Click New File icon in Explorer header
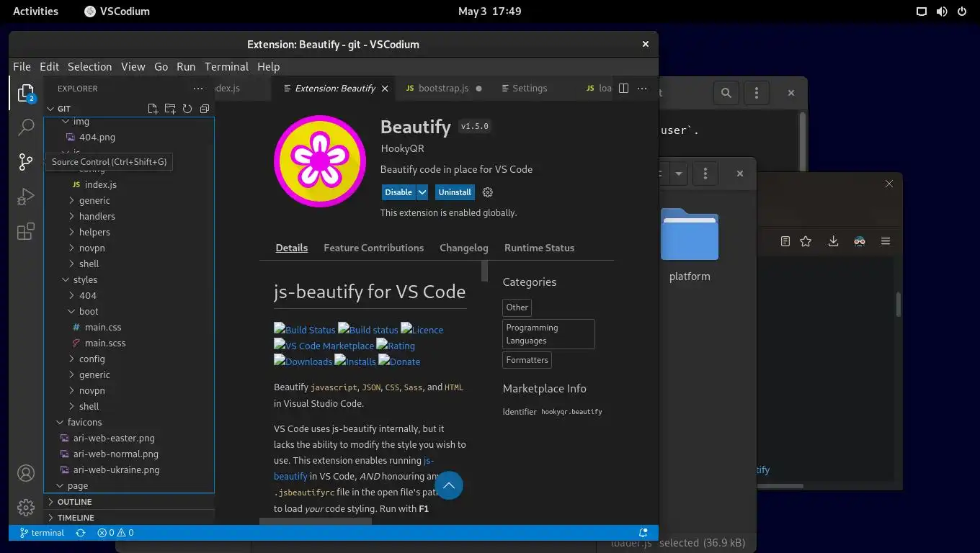Viewport: 980px width, 553px height. (153, 109)
